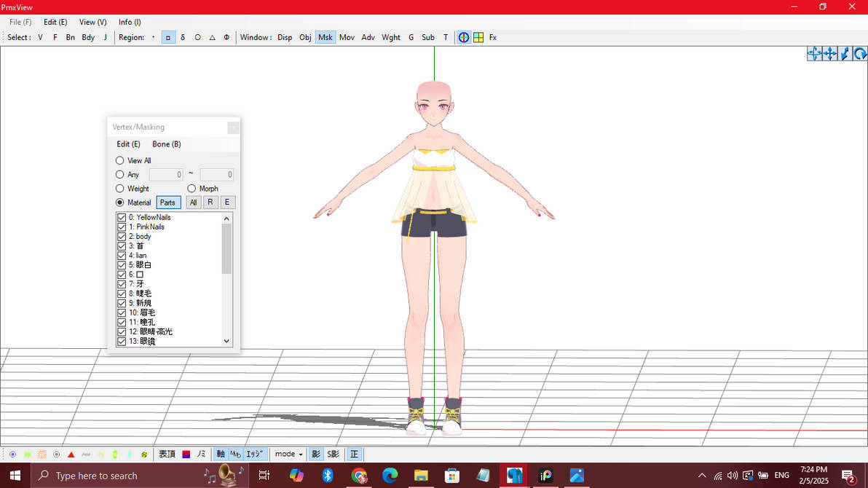Uncheck the 13: 眼镜 material checkbox
Screen dimensions: 868x488
click(x=122, y=341)
